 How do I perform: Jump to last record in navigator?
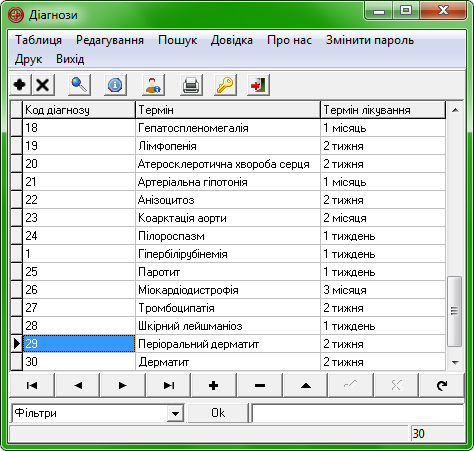tap(168, 385)
